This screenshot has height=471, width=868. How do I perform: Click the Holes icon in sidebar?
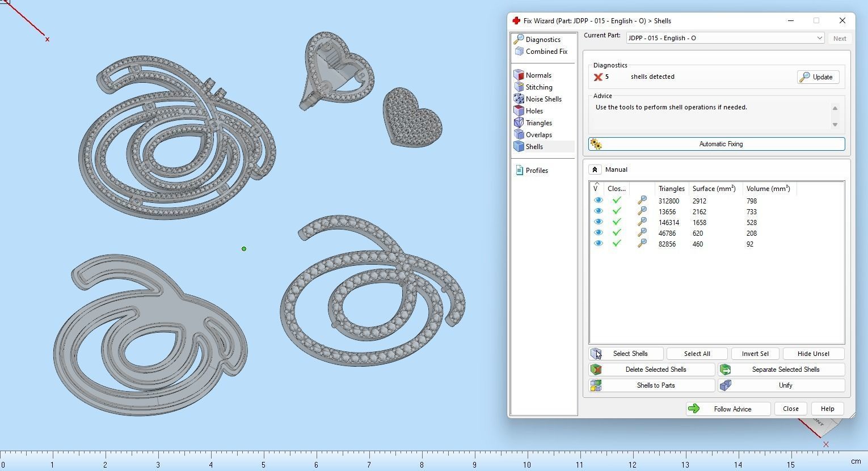[x=519, y=111]
